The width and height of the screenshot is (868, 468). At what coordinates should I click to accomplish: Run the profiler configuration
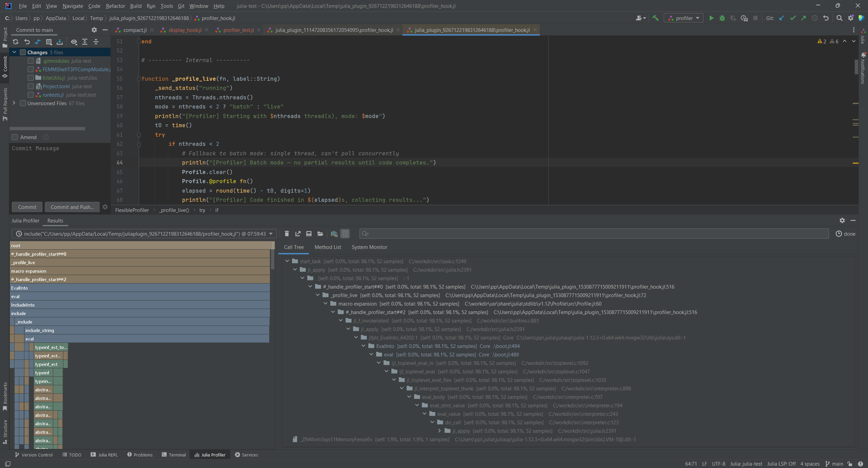711,18
